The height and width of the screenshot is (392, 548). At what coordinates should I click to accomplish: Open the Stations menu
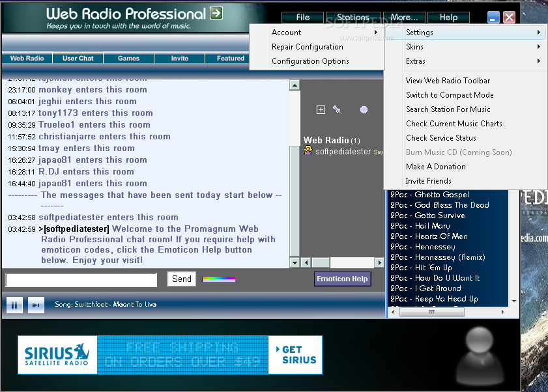pyautogui.click(x=353, y=18)
